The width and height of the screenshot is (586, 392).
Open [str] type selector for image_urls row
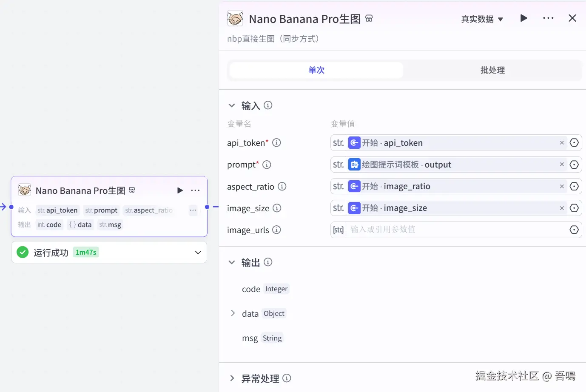(x=339, y=230)
